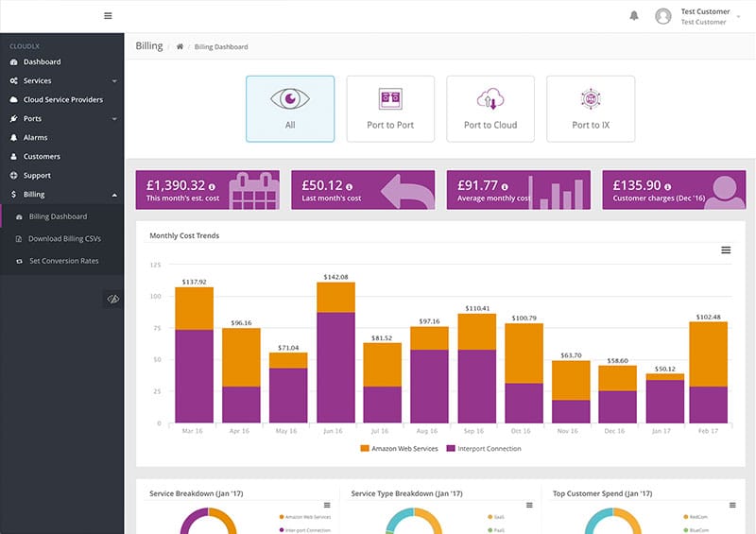Screen dimensions: 756x534
Task: Click the Download Billing CSVs file icon
Action: click(19, 239)
